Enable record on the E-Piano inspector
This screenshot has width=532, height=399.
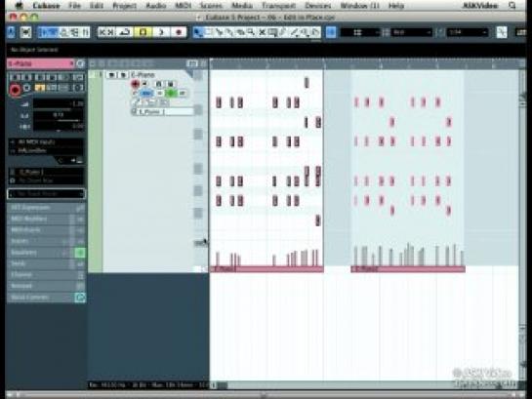click(15, 90)
